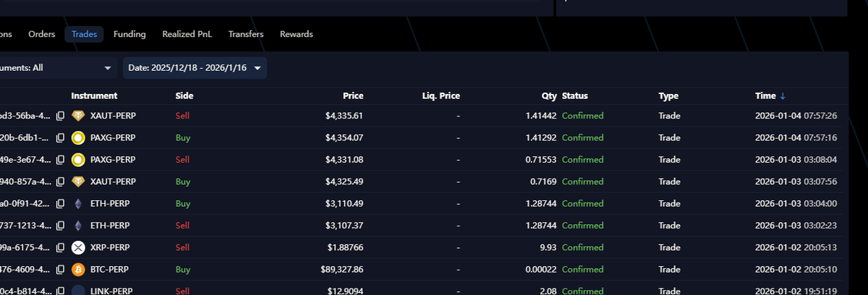Click quantity 9.93
868x295 pixels.
pos(548,247)
